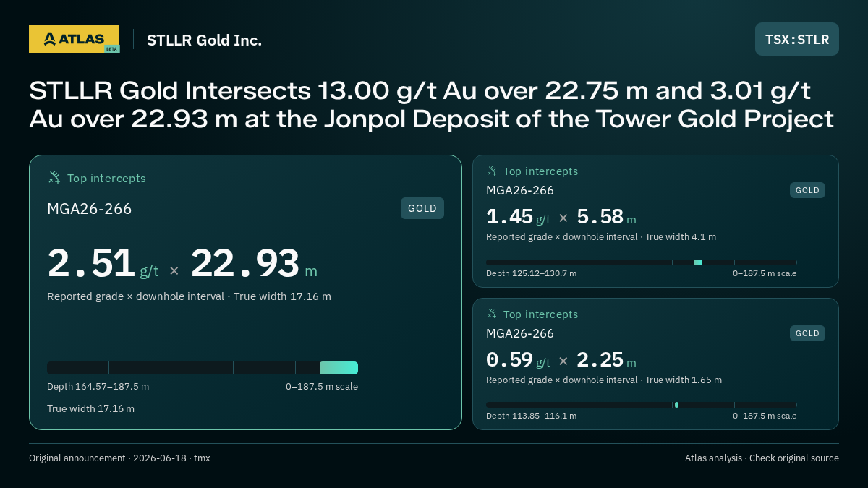868x488 pixels.
Task: Click the depth bar highlight at 164.57–187.5 m
Action: 339,368
